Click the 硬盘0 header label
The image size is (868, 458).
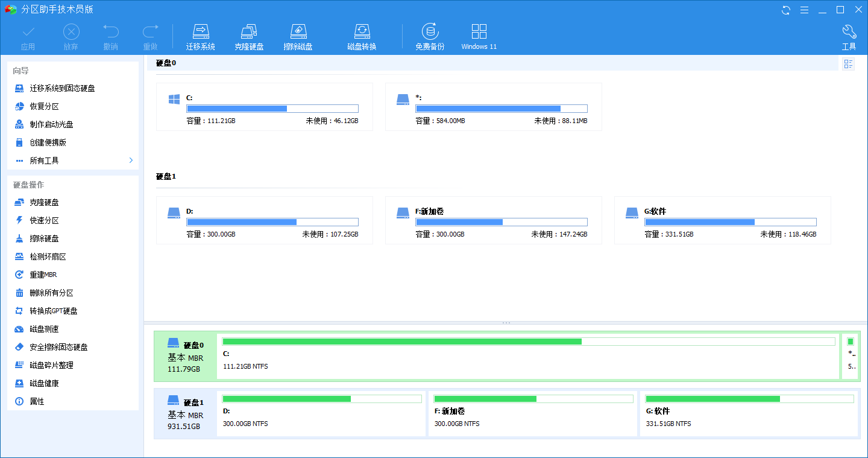[166, 63]
